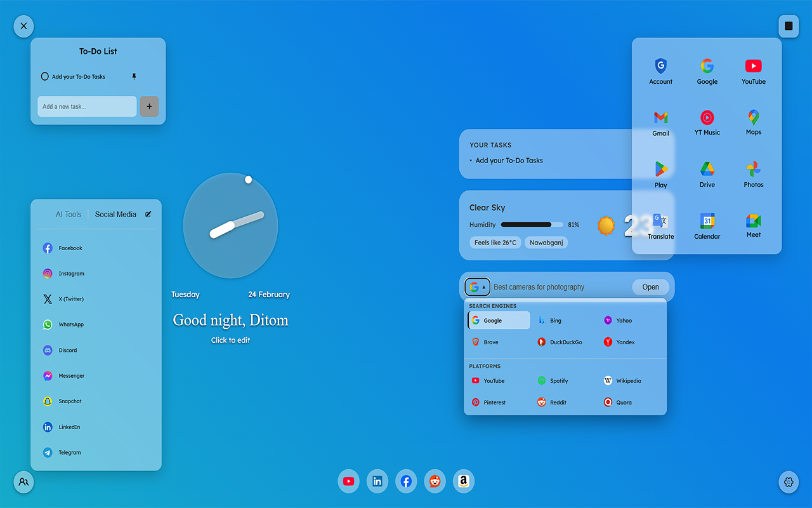Screen dimensions: 812x508
Task: Click the 24 February date text
Action: coord(269,295)
